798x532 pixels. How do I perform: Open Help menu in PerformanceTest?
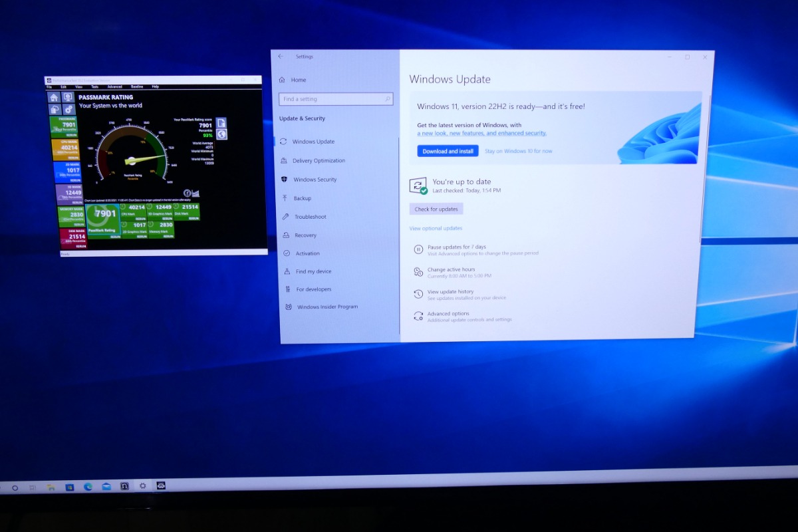156,86
